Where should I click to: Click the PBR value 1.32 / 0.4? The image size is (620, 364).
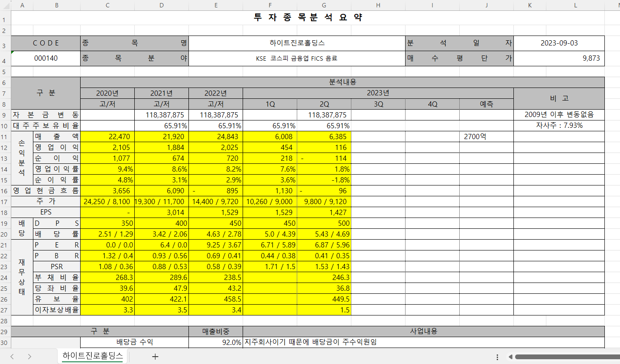tap(107, 256)
